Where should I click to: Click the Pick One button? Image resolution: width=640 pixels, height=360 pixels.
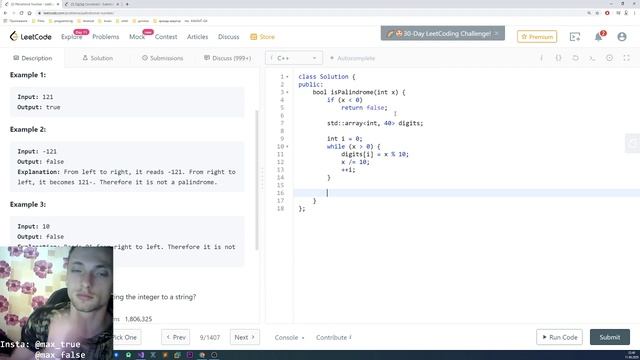click(127, 338)
